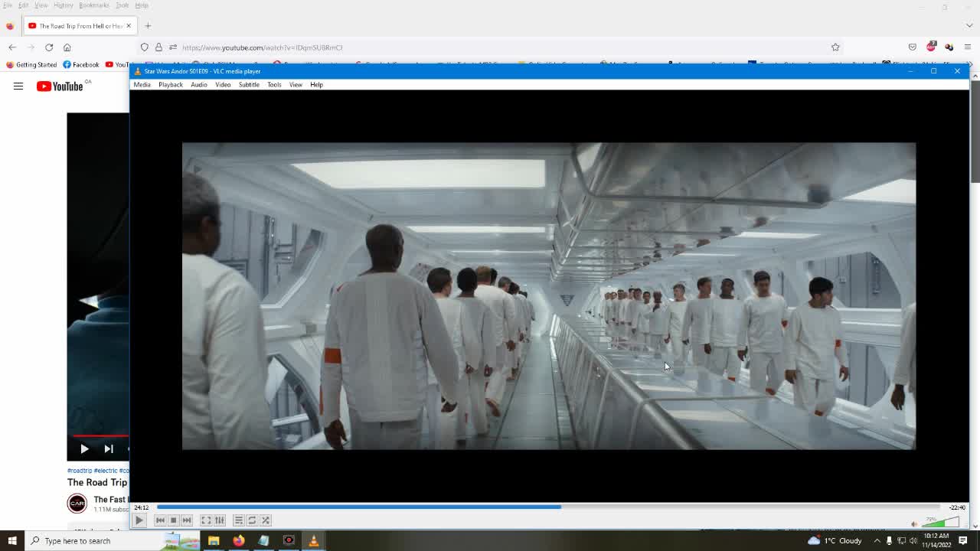Open YouTube hamburger guide menu
Image resolution: width=980 pixels, height=551 pixels.
pos(18,86)
